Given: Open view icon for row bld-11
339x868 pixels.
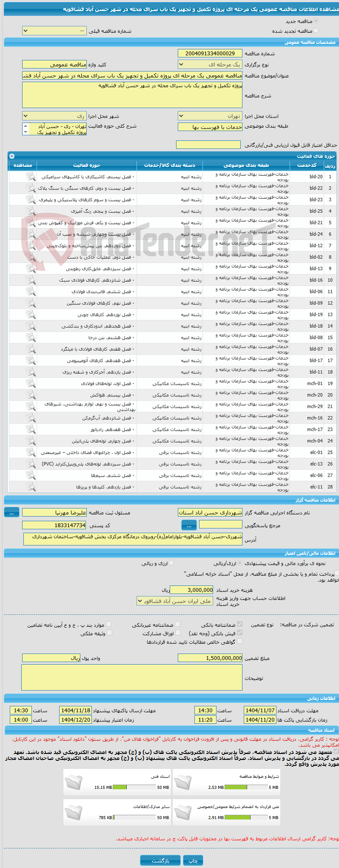Looking at the screenshot, I should click(31, 372).
